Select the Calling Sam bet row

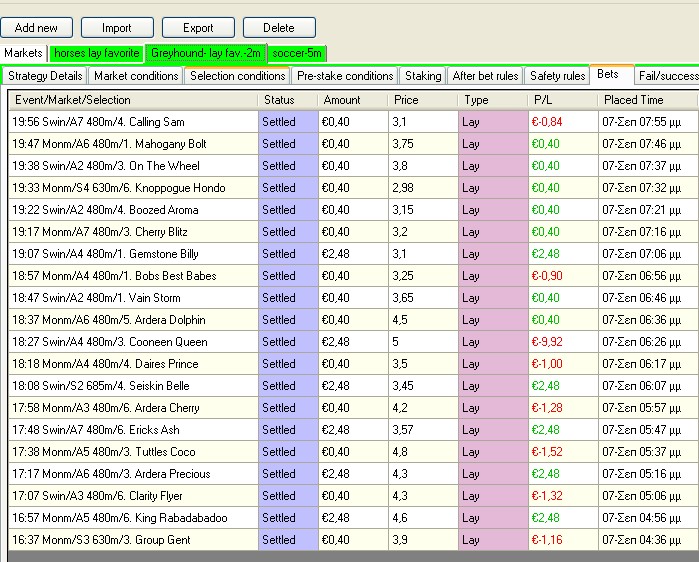(354, 122)
